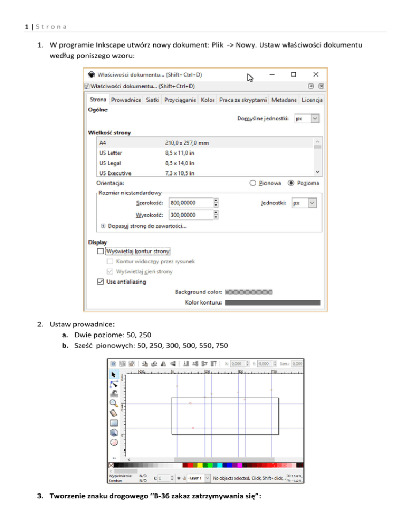The image size is (411, 532).
Task: Open the Siatki tab
Action: [153, 100]
